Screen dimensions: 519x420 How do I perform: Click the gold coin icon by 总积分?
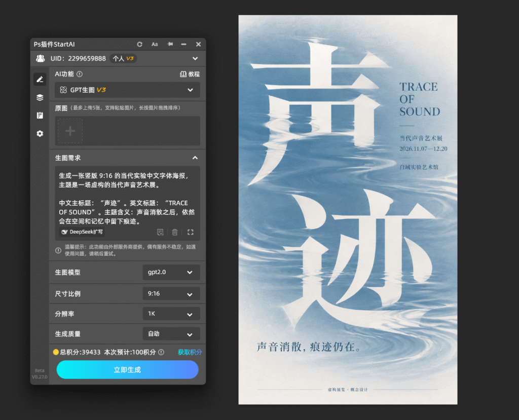56,352
